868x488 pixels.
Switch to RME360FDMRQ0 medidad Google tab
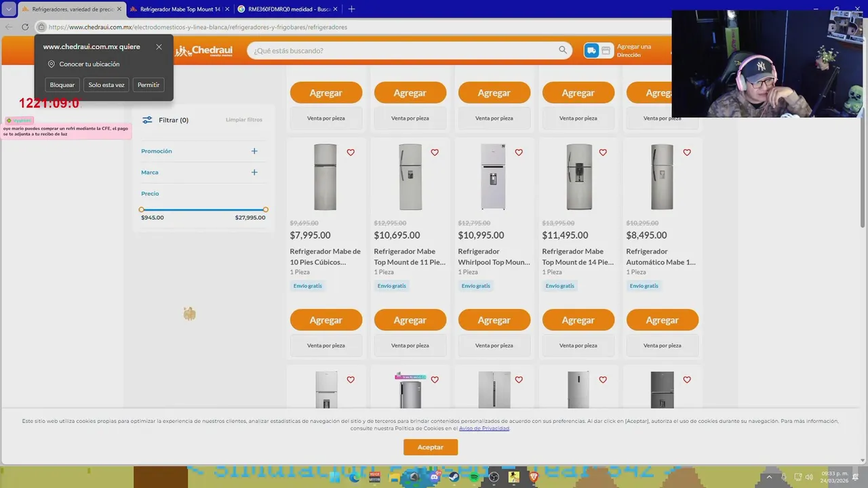pos(288,9)
